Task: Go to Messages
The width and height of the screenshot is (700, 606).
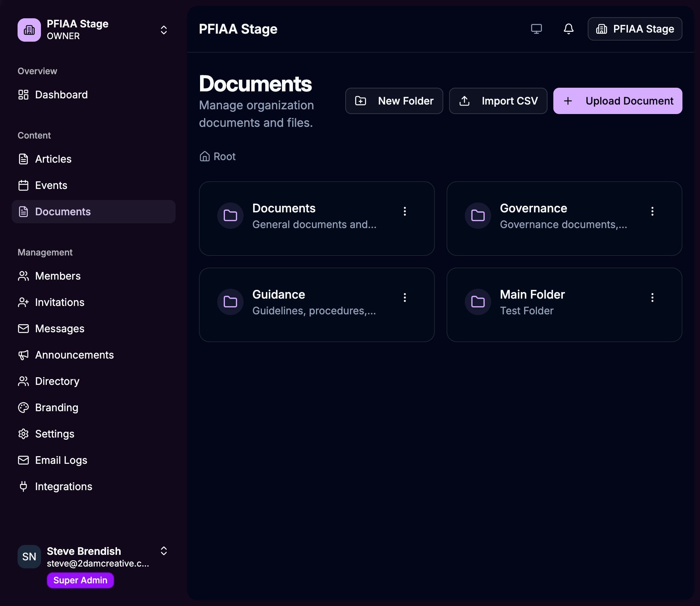Action: [94, 329]
